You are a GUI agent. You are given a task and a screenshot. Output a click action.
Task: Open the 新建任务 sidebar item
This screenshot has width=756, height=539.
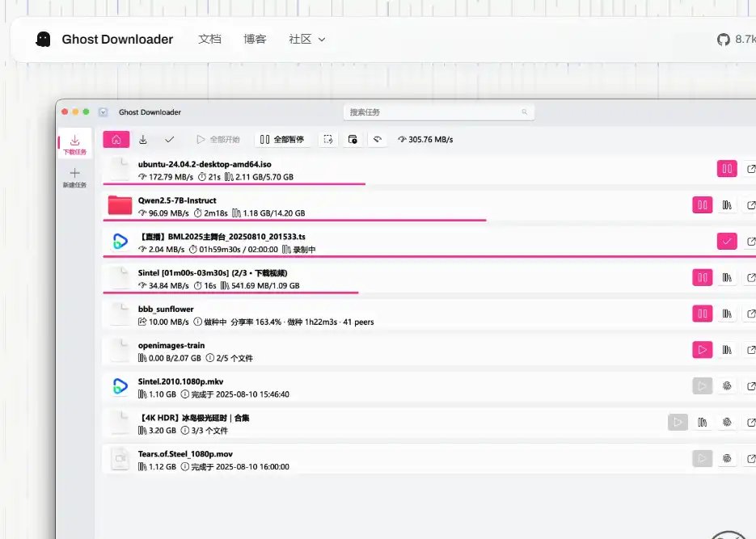tap(74, 178)
